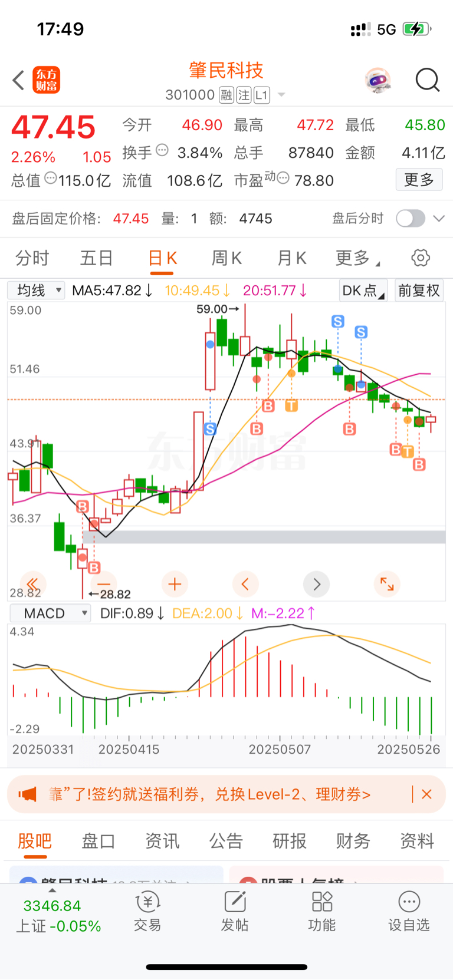Open the 盘口 tab
This screenshot has width=453, height=980.
(x=99, y=841)
